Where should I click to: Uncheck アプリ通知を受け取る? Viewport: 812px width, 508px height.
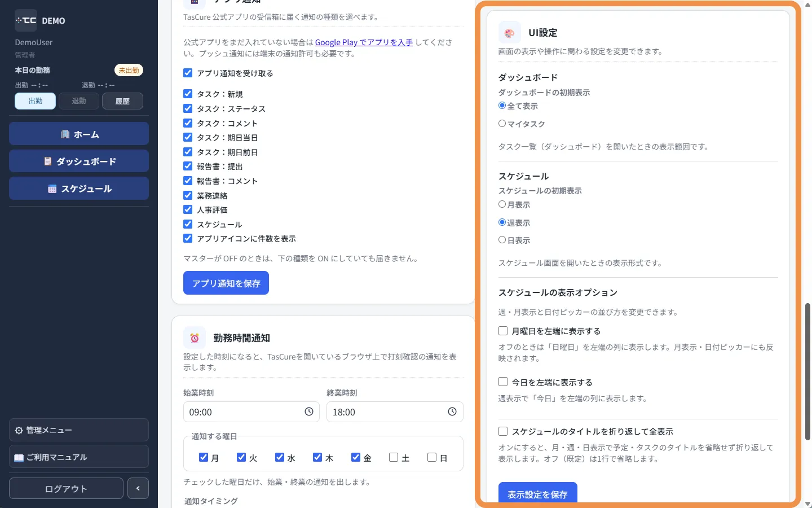[188, 73]
